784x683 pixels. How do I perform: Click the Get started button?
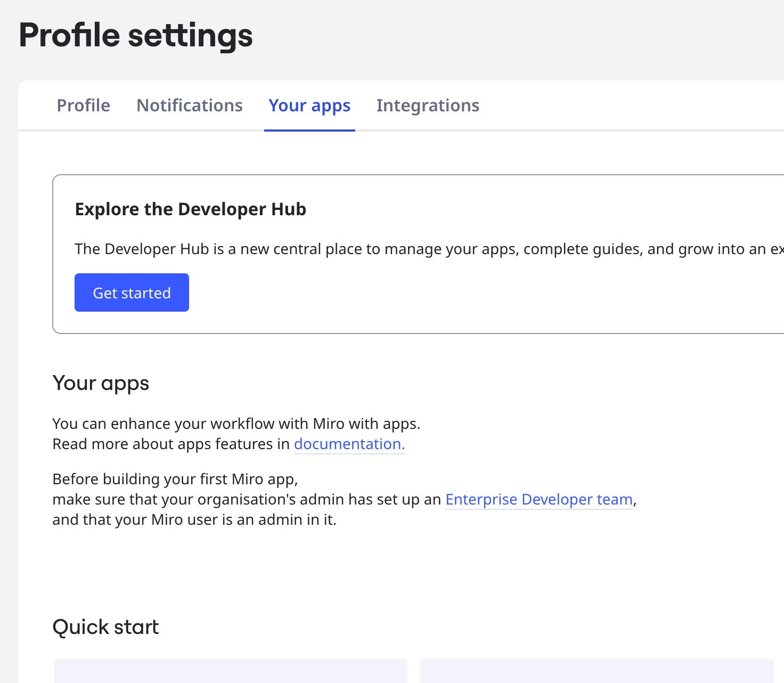[132, 292]
